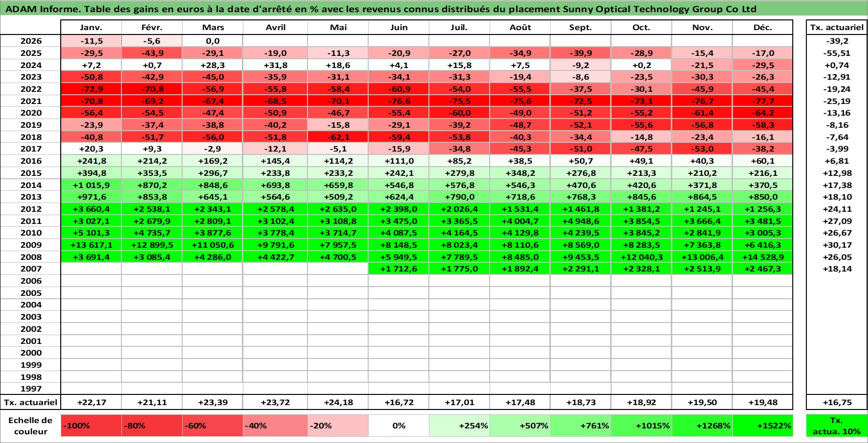Image resolution: width=868 pixels, height=443 pixels.
Task: Select the Juin column header
Action: [x=399, y=28]
